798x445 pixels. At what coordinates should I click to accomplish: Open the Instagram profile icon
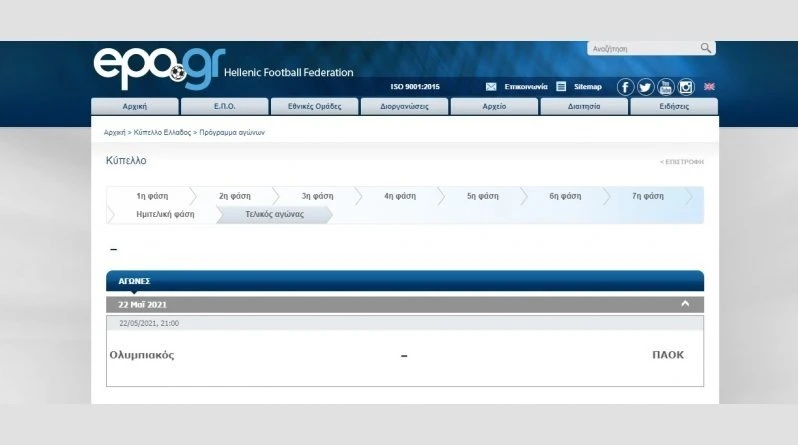click(x=686, y=87)
